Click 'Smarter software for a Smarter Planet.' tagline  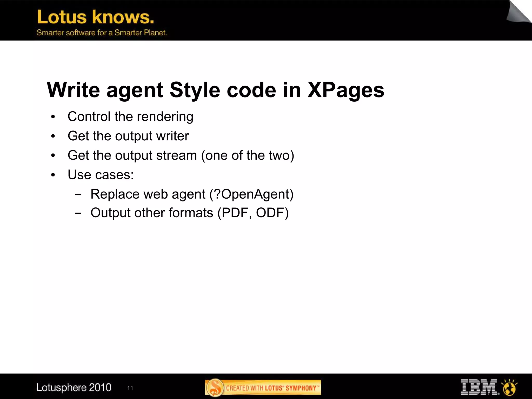pos(102,33)
